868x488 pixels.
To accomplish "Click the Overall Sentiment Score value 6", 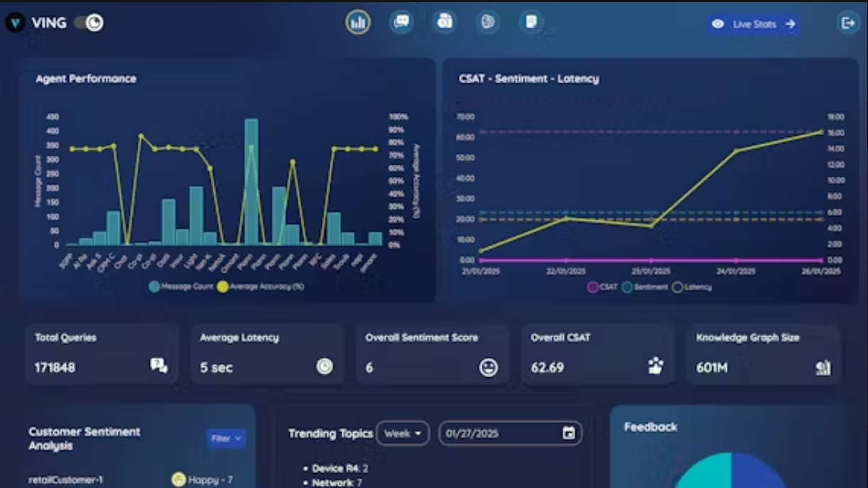I will pos(369,368).
